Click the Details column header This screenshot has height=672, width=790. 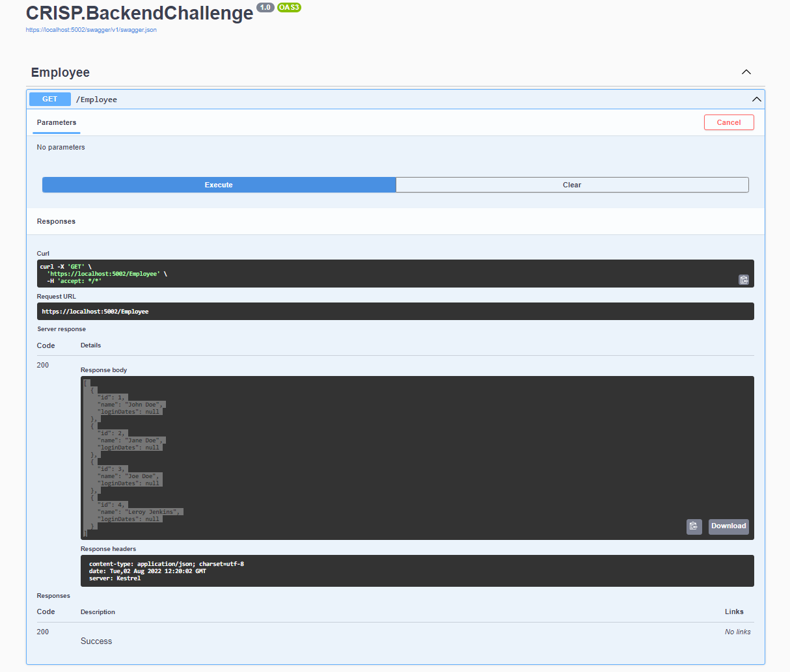pyautogui.click(x=91, y=345)
